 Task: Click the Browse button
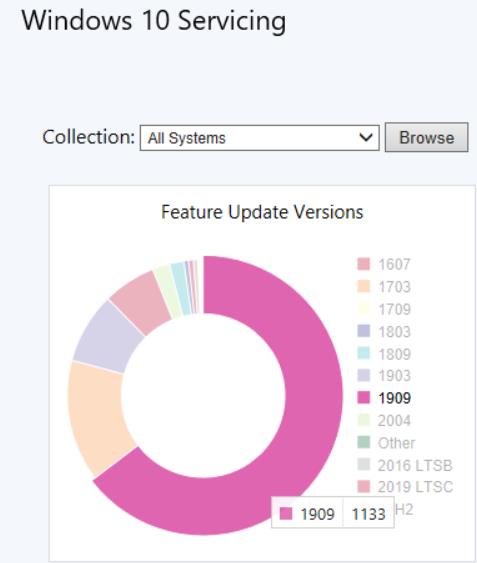tap(426, 138)
